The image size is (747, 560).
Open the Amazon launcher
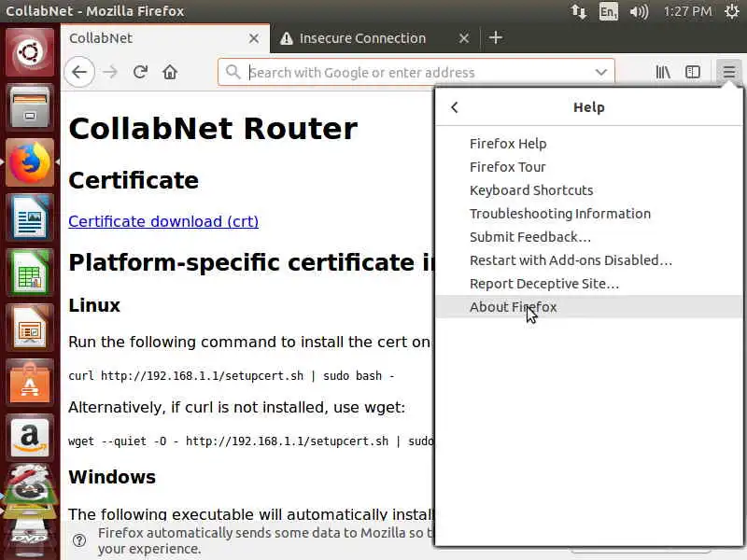(30, 438)
